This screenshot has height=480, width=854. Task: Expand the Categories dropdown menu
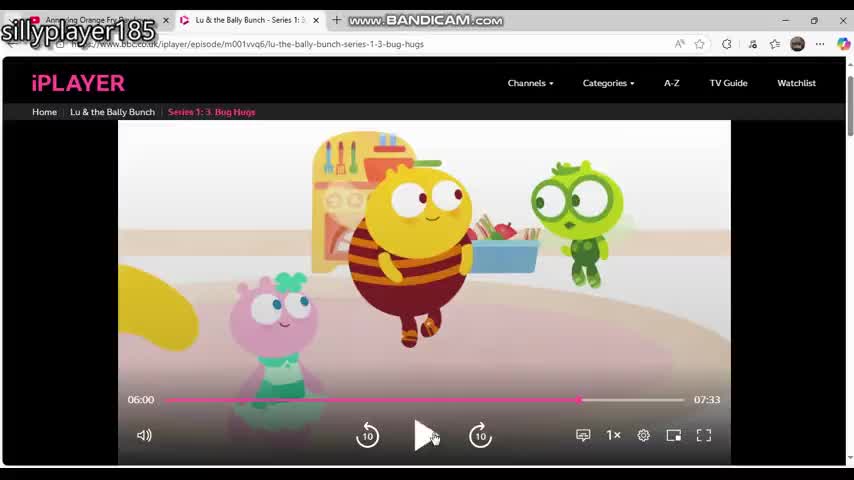608,83
